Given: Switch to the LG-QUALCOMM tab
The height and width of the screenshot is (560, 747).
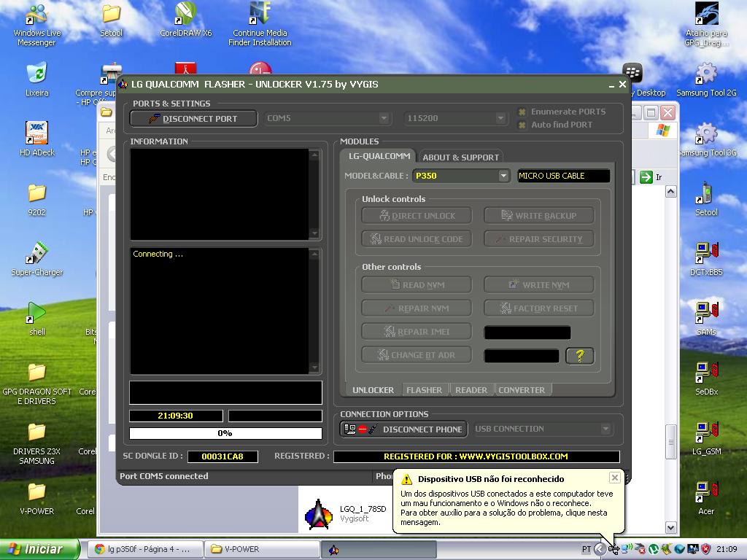Looking at the screenshot, I should click(379, 156).
